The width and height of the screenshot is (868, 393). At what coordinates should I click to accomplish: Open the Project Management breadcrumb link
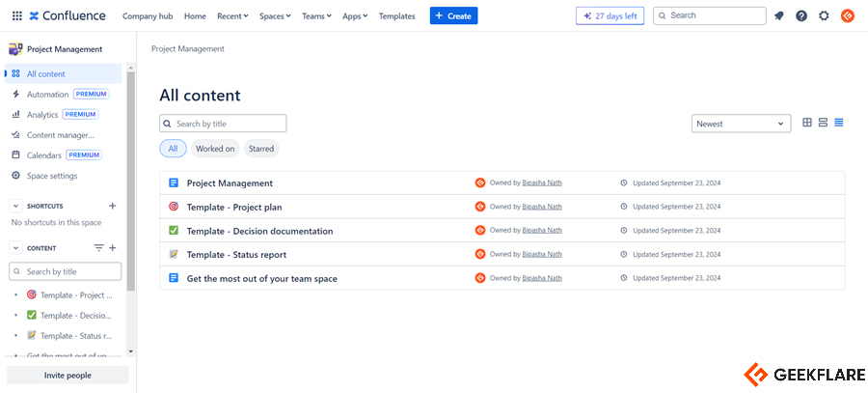tap(188, 49)
